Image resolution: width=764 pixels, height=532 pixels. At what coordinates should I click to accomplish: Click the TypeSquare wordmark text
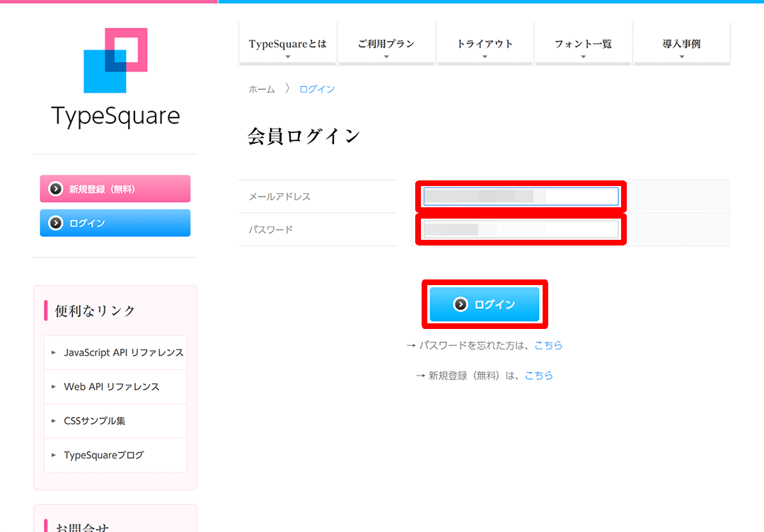click(115, 117)
